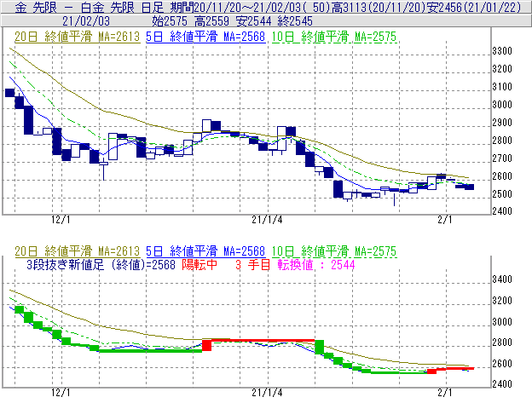The width and height of the screenshot is (532, 403).
Task: Click the 3400 price label on the lower axis
Action: point(502,279)
